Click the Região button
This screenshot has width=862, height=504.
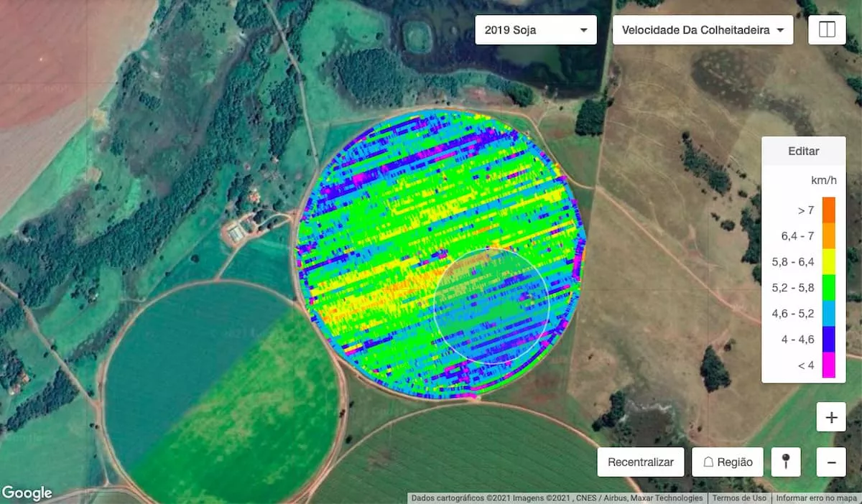tap(728, 462)
